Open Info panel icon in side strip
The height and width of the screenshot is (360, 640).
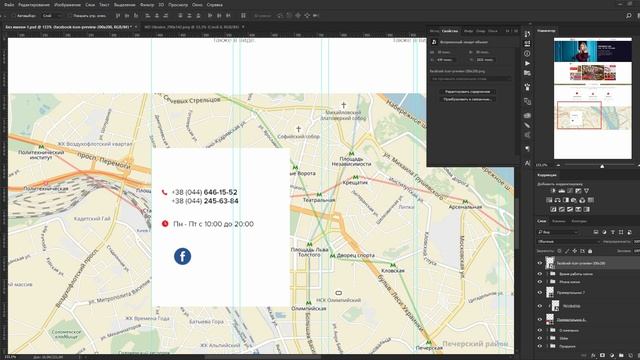pos(527,53)
